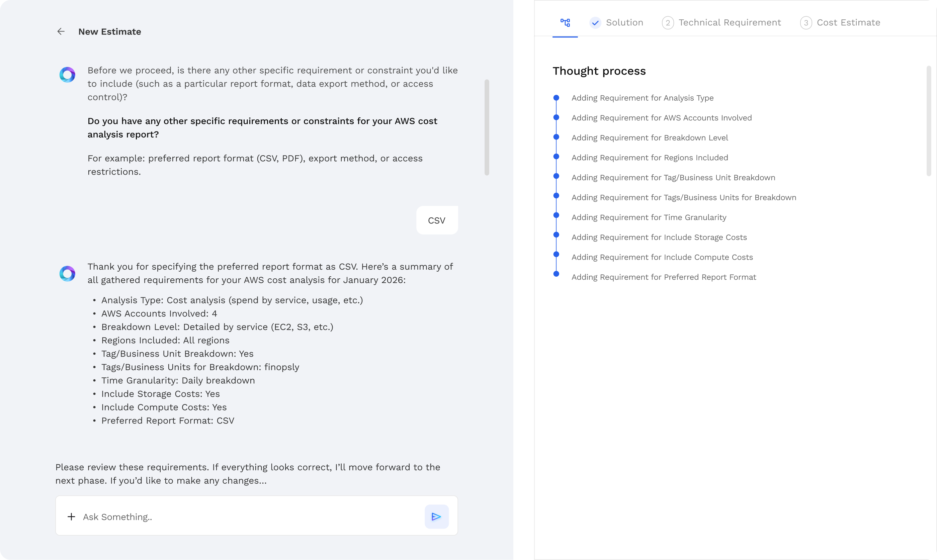
Task: Click the step 3 circle icon
Action: pyautogui.click(x=806, y=23)
